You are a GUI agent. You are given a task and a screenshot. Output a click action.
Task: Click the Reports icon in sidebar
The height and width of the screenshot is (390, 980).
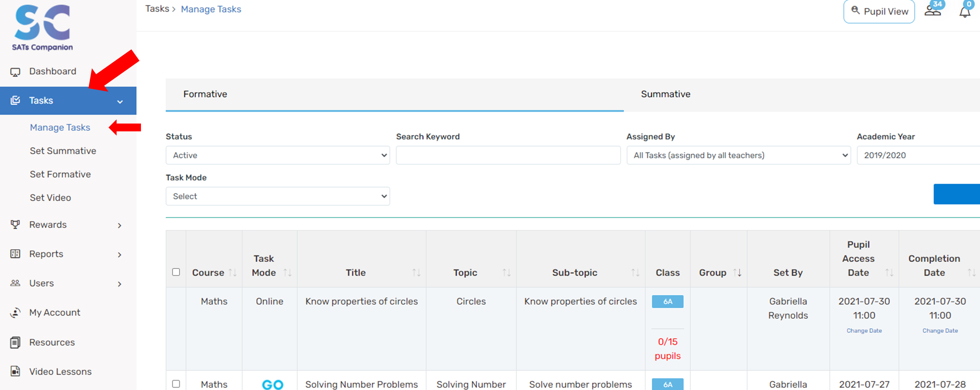point(15,254)
